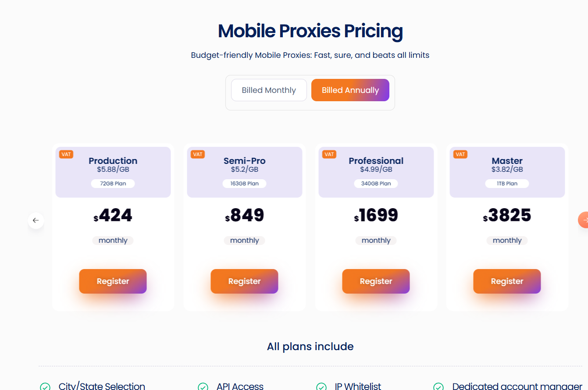Image resolution: width=588 pixels, height=390 pixels.
Task: Click the 1TB Plan label
Action: (507, 184)
